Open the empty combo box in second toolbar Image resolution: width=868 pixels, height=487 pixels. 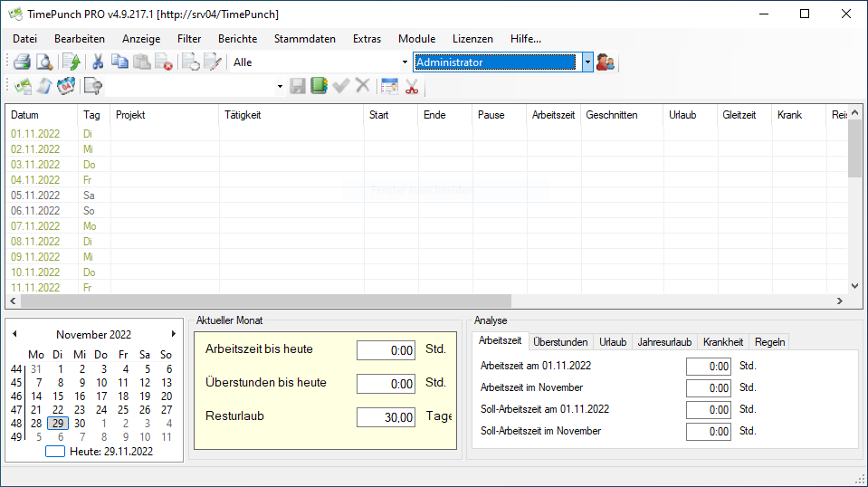(x=280, y=86)
